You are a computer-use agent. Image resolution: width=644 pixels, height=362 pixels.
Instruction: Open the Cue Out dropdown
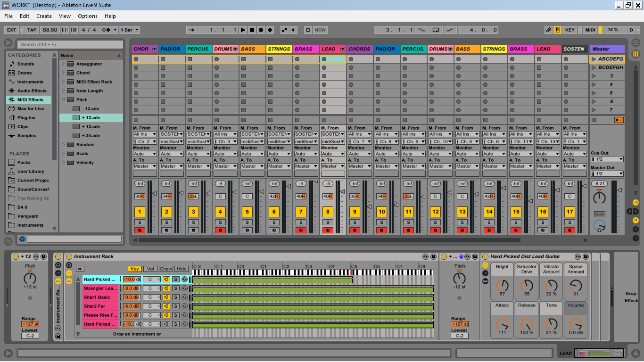[607, 159]
